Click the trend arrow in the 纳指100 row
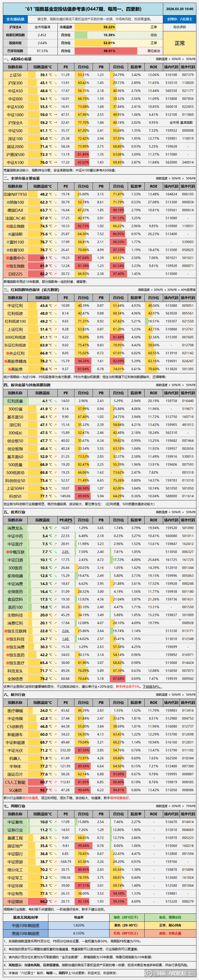Viewport: 199px width, 980px height. pos(55,202)
